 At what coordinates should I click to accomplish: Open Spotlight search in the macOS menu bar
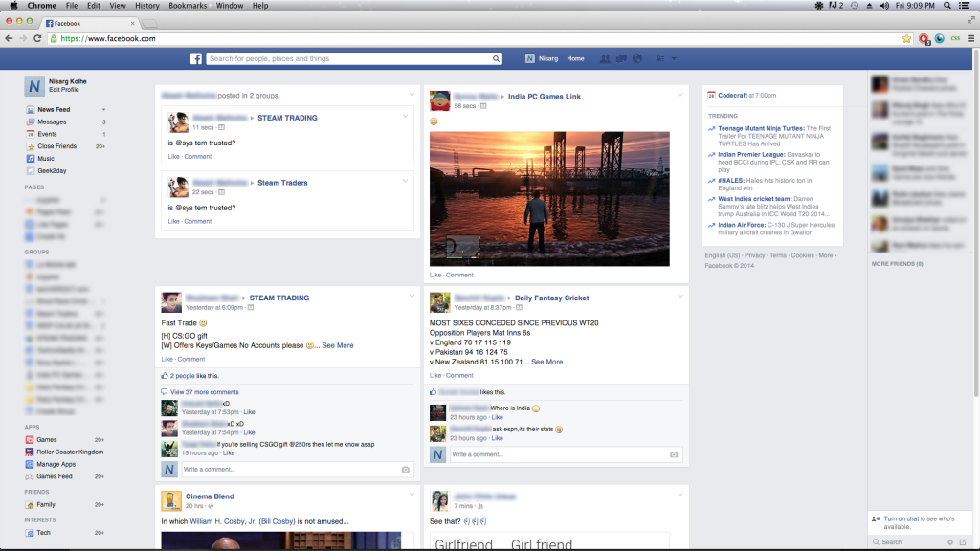[947, 6]
